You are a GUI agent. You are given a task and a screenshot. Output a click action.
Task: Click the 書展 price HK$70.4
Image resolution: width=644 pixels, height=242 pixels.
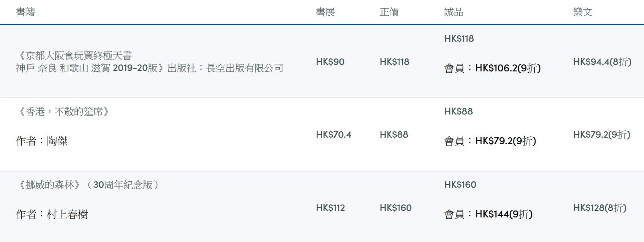tap(334, 134)
